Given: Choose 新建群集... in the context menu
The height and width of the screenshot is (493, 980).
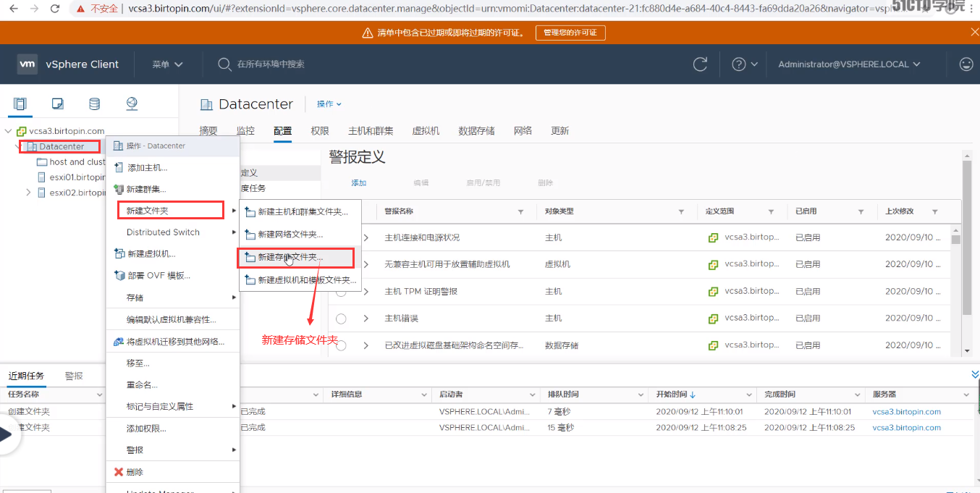Looking at the screenshot, I should [x=173, y=190].
